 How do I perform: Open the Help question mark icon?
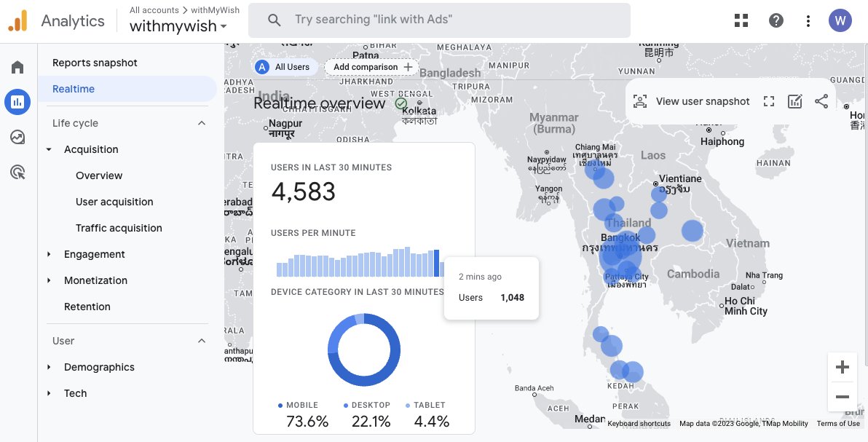(x=776, y=20)
